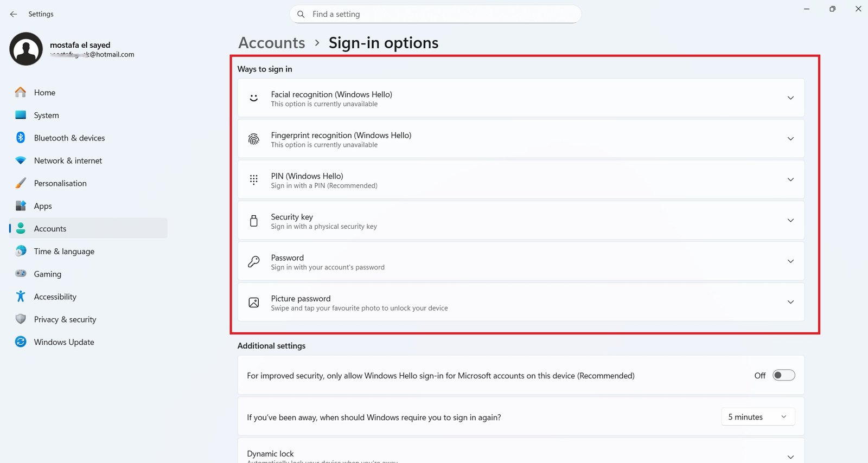This screenshot has height=463, width=868.
Task: Click the picture password image icon
Action: 253,303
